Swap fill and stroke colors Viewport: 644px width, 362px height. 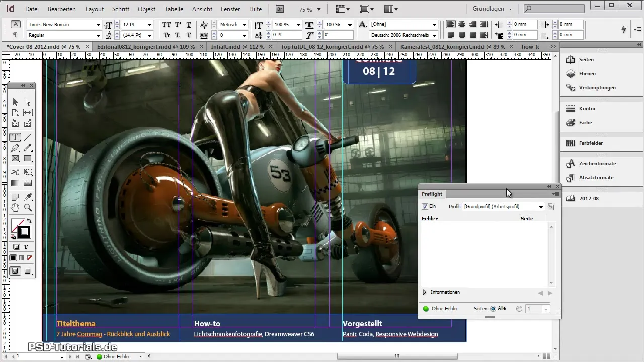[29, 221]
